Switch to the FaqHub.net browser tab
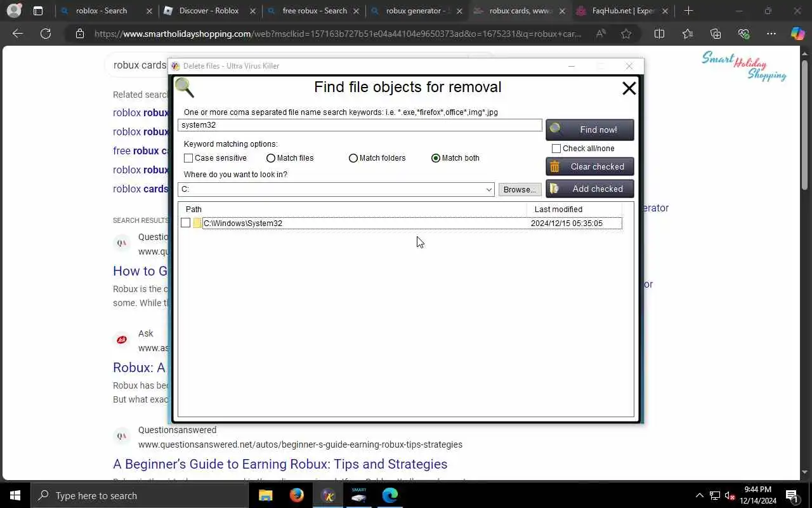The width and height of the screenshot is (812, 508). click(623, 11)
